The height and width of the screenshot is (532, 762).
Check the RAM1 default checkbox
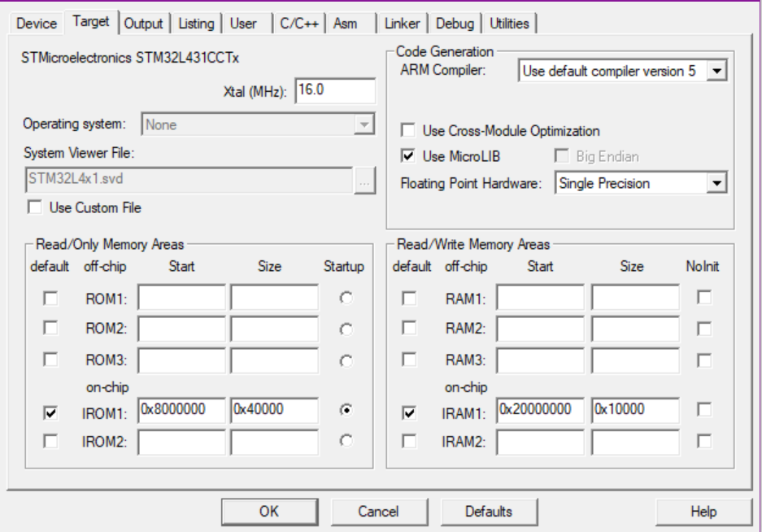(x=409, y=298)
